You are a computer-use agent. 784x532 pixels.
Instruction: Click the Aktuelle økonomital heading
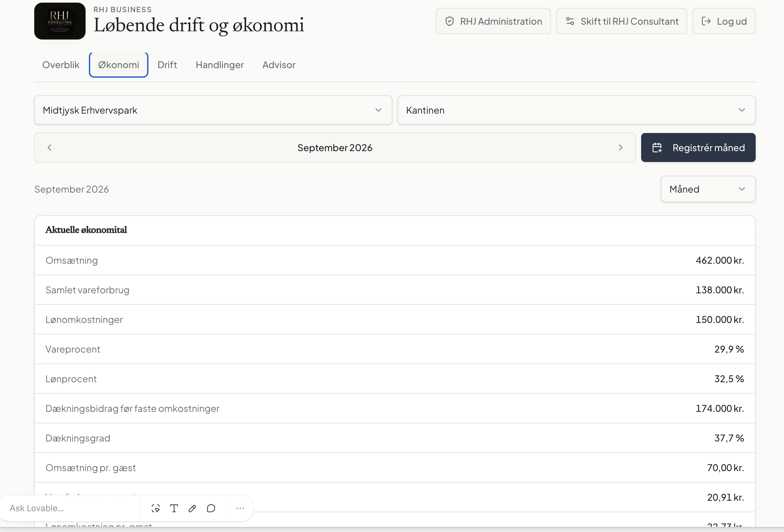tap(86, 230)
